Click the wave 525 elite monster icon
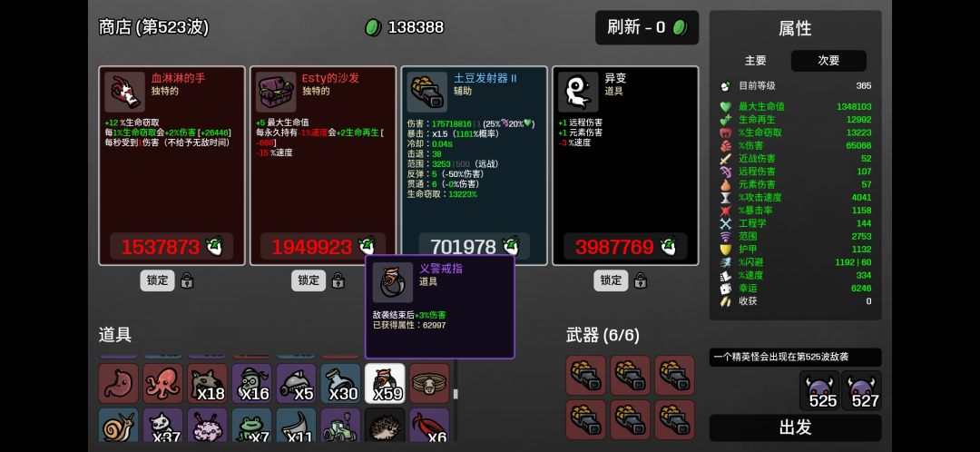Image resolution: width=980 pixels, height=452 pixels. (819, 390)
